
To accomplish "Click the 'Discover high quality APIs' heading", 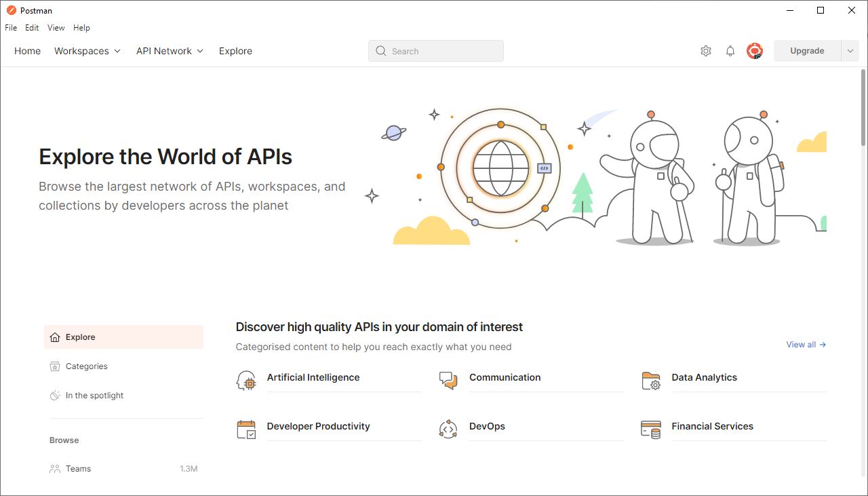I will coord(379,327).
